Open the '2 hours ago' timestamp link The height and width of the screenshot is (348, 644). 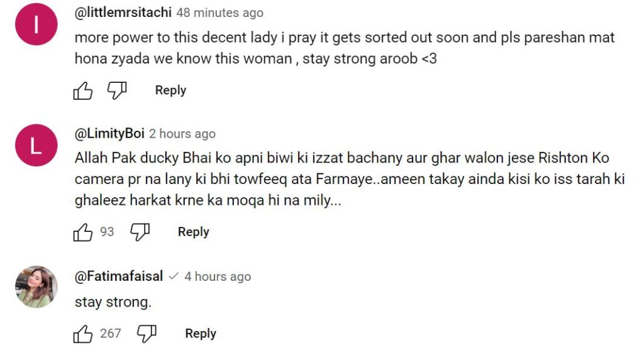tap(182, 134)
